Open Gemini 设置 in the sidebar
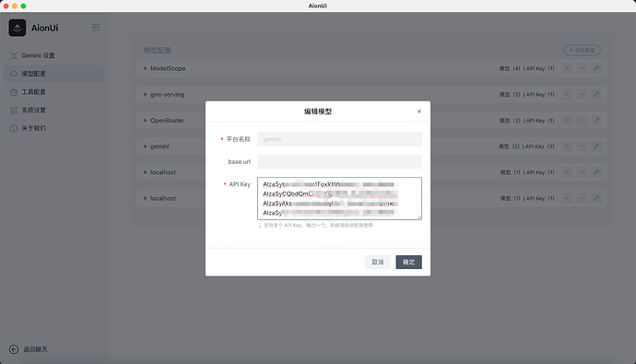 [54, 55]
